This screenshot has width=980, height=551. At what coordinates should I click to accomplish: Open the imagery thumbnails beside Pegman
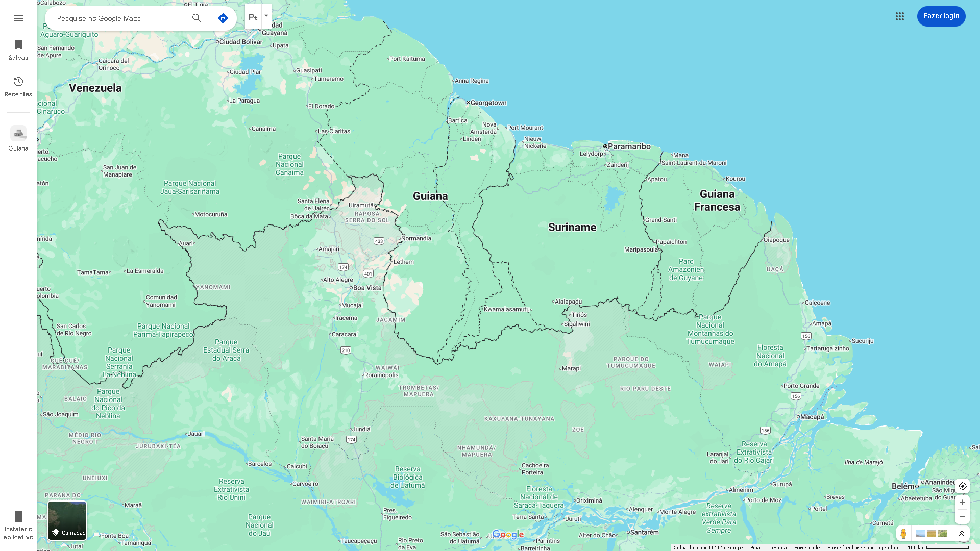coord(932,534)
